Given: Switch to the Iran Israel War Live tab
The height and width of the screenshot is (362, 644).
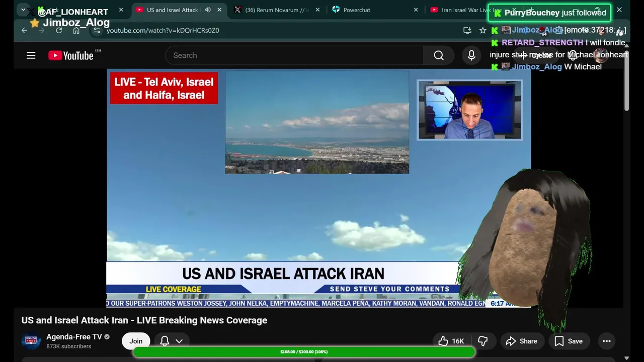Looking at the screenshot, I should [x=471, y=10].
